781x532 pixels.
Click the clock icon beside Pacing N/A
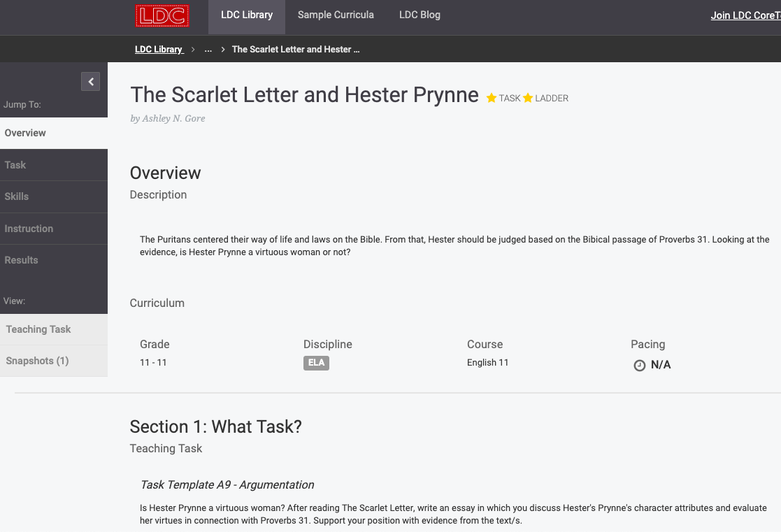(x=639, y=365)
